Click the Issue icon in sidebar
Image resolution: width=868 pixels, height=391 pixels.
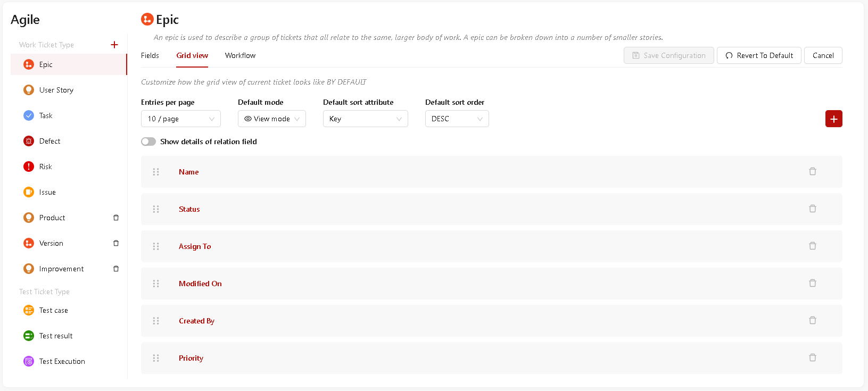(x=29, y=192)
